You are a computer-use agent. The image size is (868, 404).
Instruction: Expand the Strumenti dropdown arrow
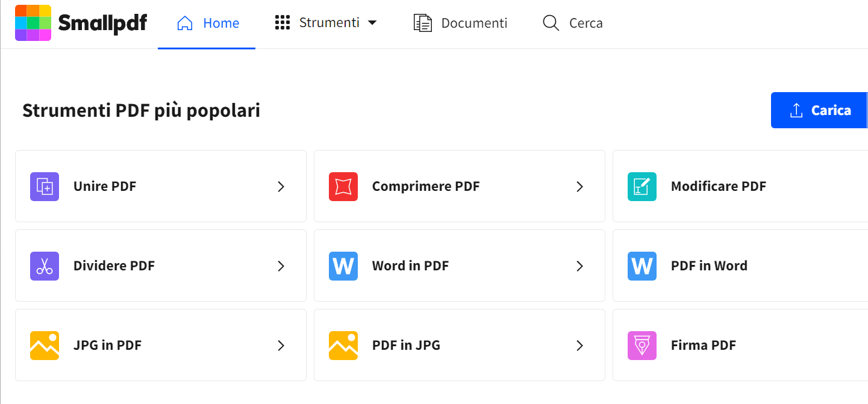click(x=372, y=23)
